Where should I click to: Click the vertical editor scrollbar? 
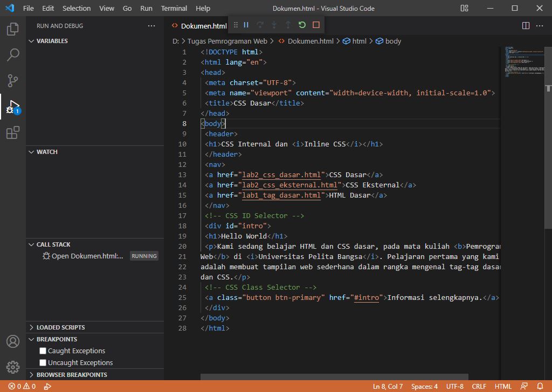(548, 139)
